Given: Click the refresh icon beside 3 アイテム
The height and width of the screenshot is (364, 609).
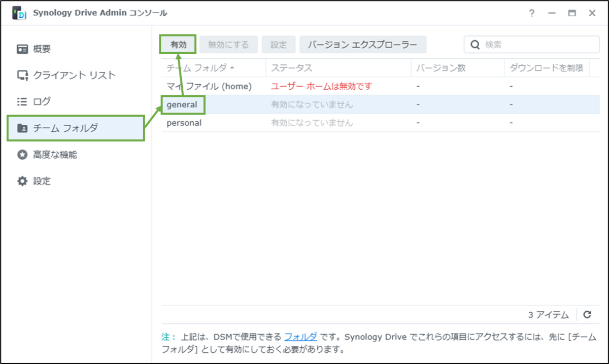Looking at the screenshot, I should [x=587, y=315].
